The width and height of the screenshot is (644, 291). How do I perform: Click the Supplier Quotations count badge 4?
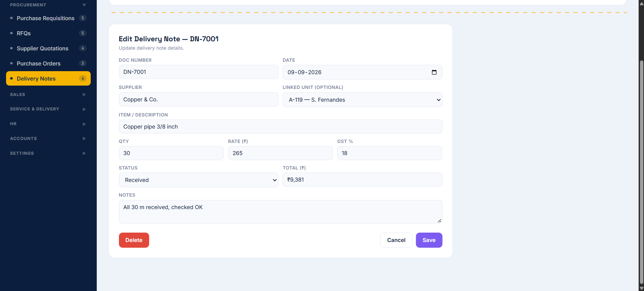coord(83,48)
